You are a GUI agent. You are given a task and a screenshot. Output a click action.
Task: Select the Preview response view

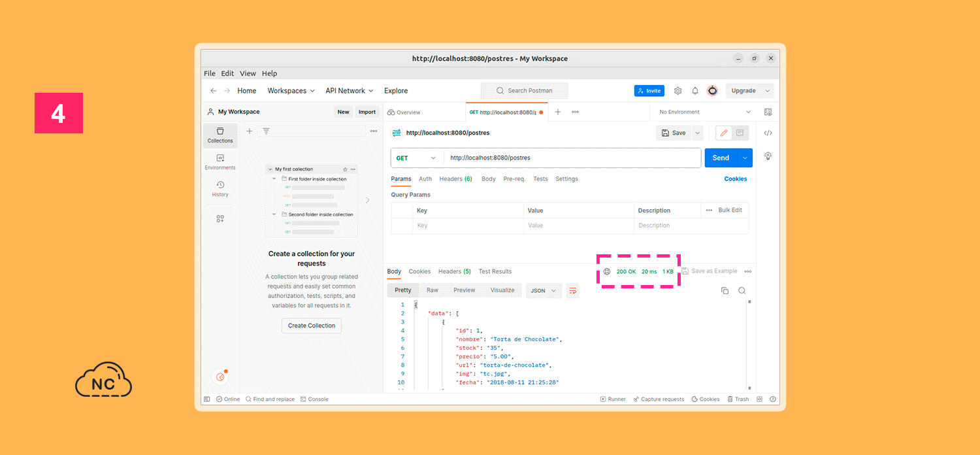pos(465,290)
